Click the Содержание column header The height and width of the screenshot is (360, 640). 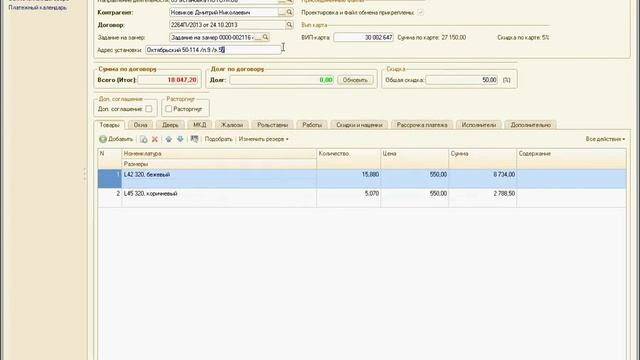571,159
